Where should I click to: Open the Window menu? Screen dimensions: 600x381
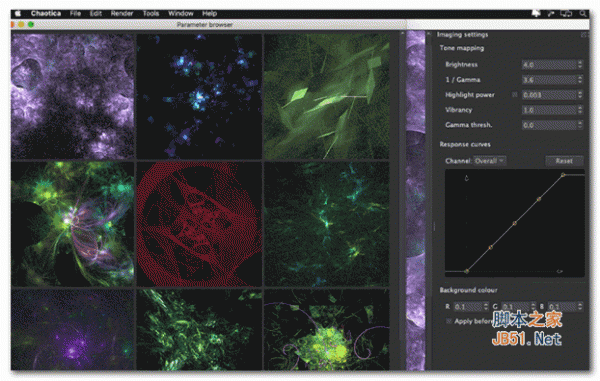181,13
